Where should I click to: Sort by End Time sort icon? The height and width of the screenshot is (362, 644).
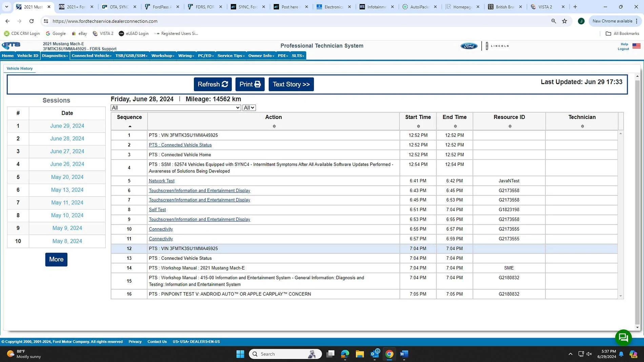(x=455, y=126)
